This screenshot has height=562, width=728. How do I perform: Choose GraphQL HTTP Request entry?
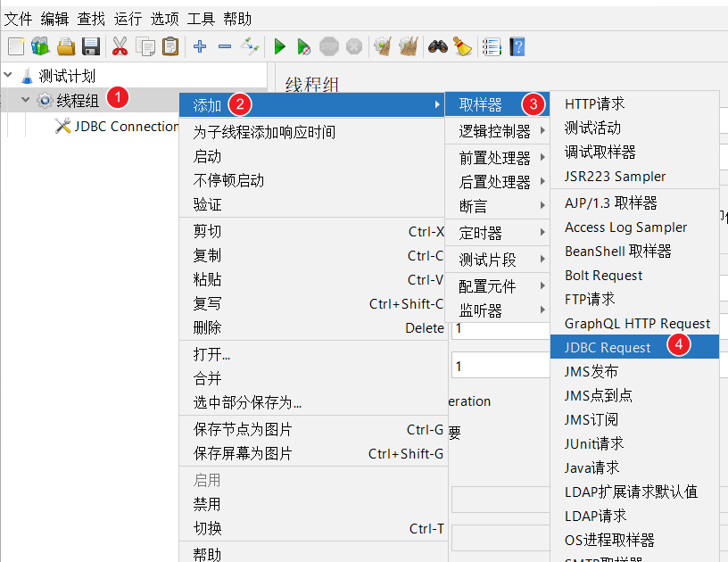coord(634,323)
